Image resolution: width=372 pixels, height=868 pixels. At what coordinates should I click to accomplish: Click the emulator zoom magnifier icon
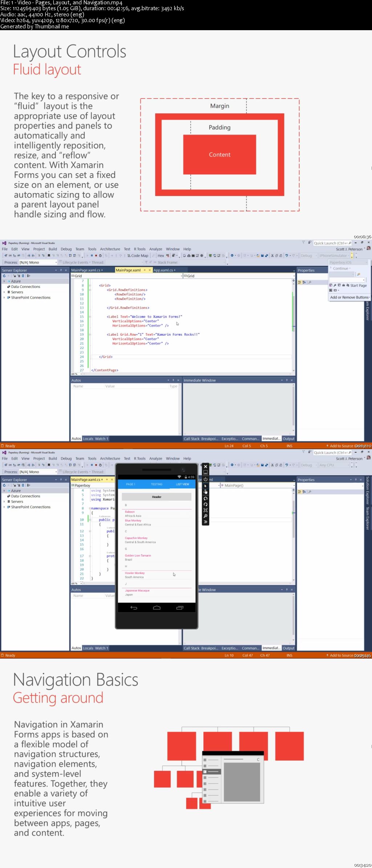click(206, 516)
